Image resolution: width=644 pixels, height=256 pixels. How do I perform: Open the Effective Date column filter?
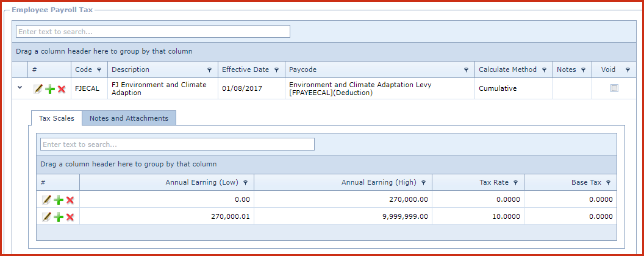pos(277,70)
